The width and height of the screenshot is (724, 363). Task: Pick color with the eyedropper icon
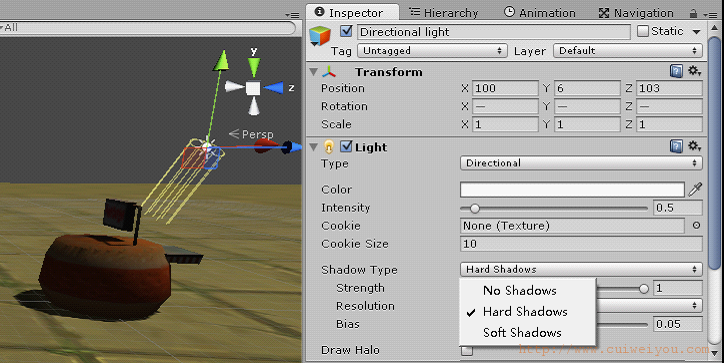695,189
